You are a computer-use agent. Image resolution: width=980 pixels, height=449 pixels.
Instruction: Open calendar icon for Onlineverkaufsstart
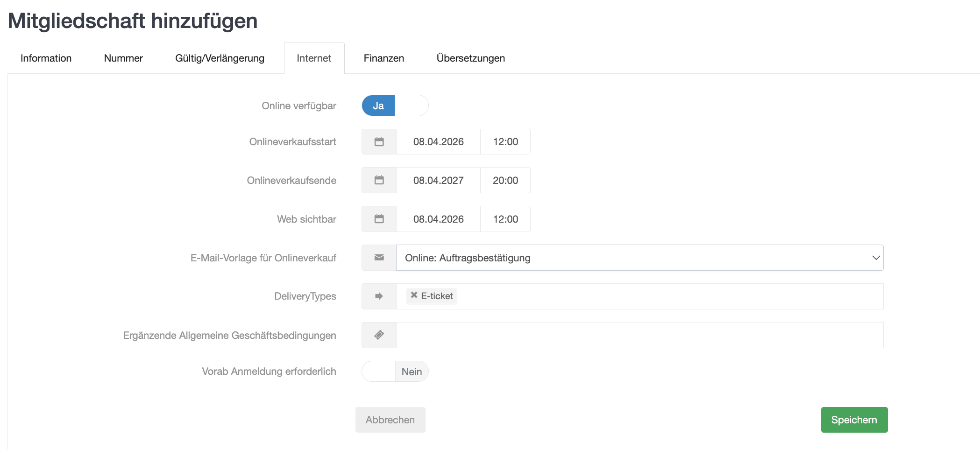pyautogui.click(x=379, y=142)
